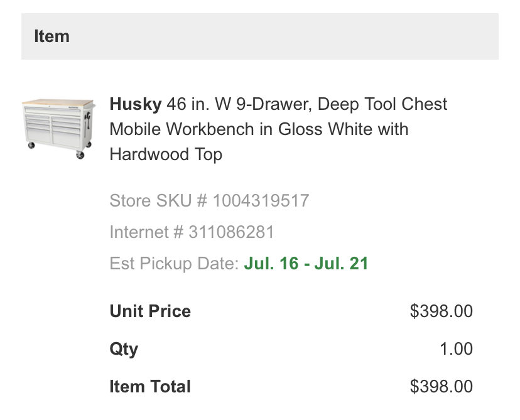Click the Unit Price label

[150, 311]
